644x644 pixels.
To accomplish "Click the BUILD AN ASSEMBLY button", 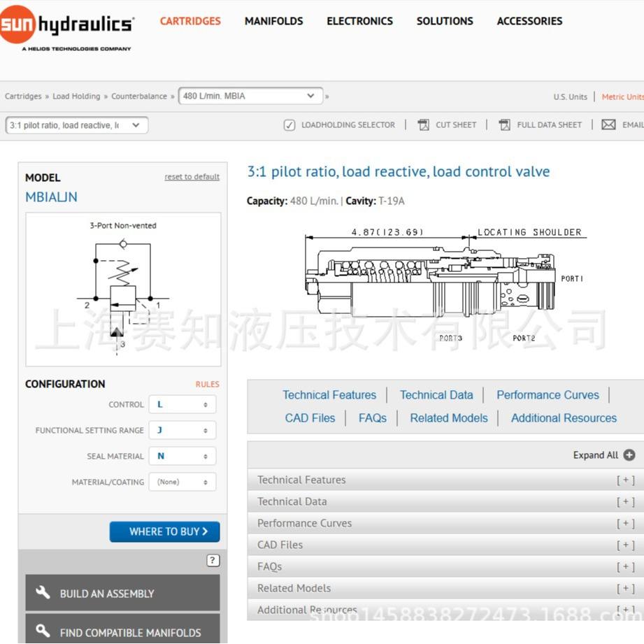I will pos(122,593).
